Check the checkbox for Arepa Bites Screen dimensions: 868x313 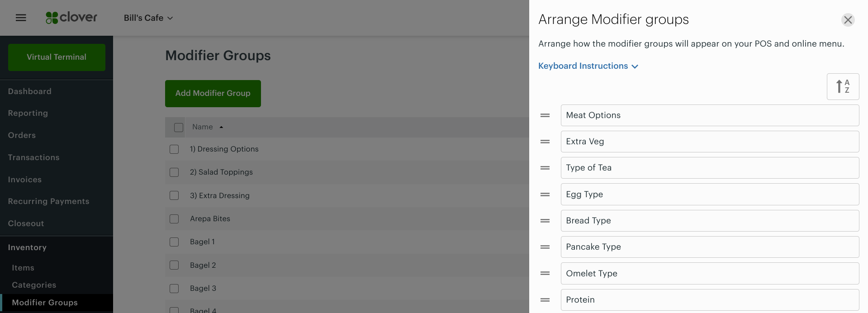tap(174, 218)
